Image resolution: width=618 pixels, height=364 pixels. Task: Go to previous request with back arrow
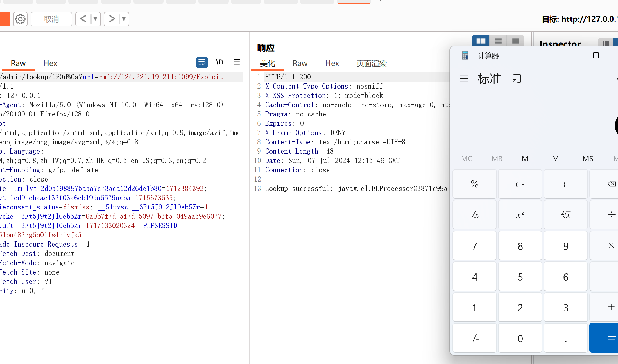83,19
